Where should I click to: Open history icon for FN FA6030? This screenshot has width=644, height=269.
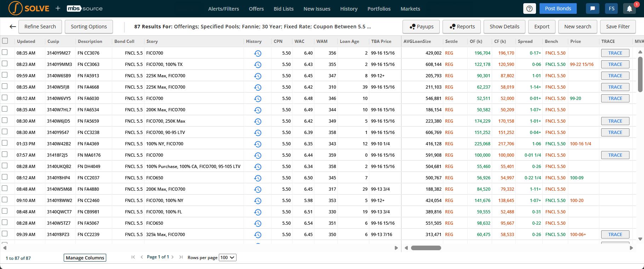258,99
